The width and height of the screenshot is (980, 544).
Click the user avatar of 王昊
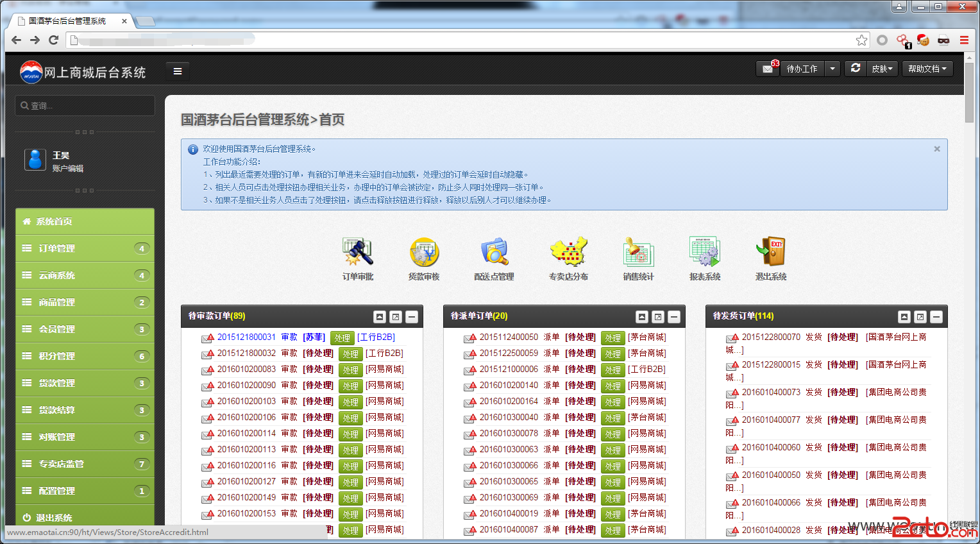coord(35,159)
